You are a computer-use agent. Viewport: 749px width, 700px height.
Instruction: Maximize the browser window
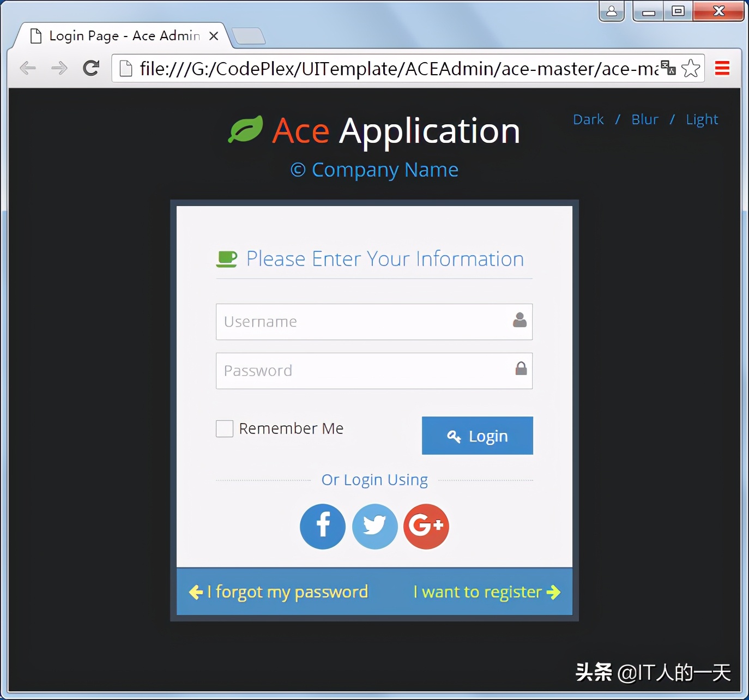tap(678, 11)
